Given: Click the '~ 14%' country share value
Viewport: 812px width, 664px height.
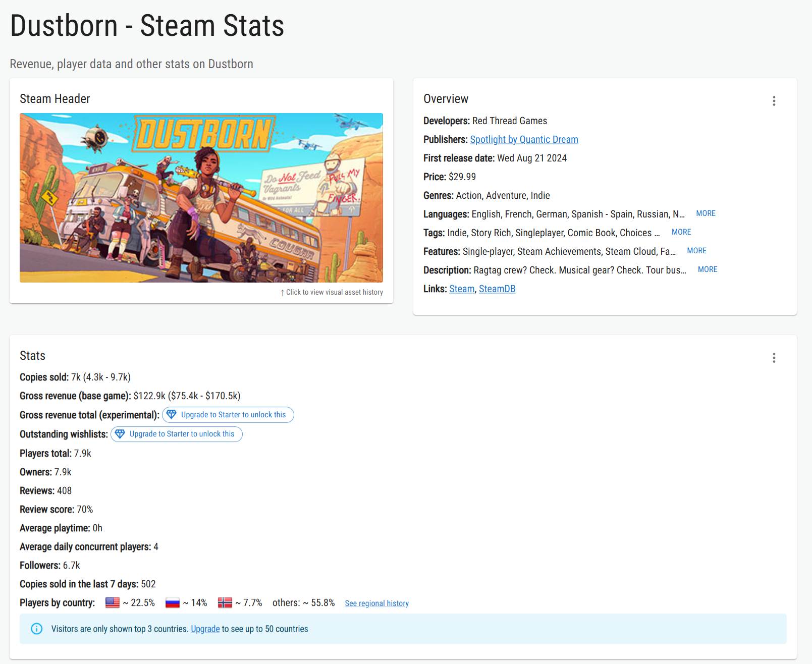Looking at the screenshot, I should coord(195,603).
